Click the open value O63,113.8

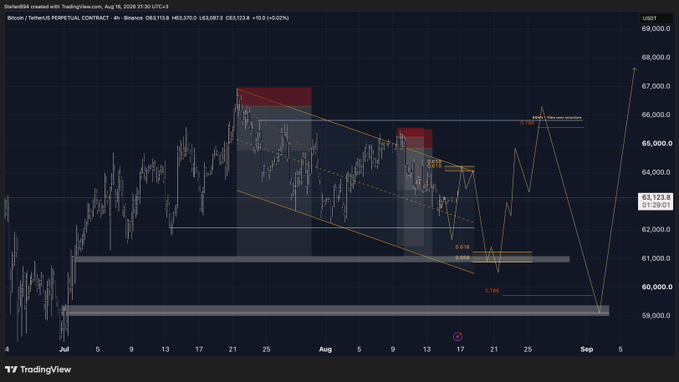[x=157, y=18]
